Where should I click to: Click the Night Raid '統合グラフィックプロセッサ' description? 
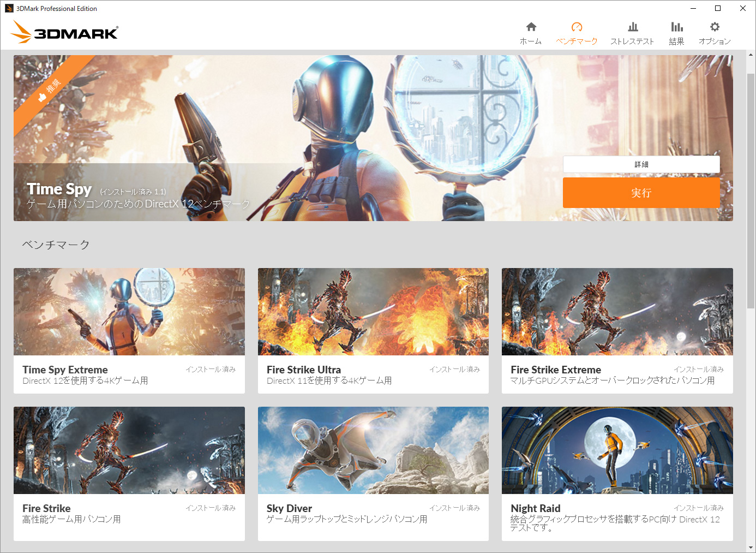[x=615, y=523]
